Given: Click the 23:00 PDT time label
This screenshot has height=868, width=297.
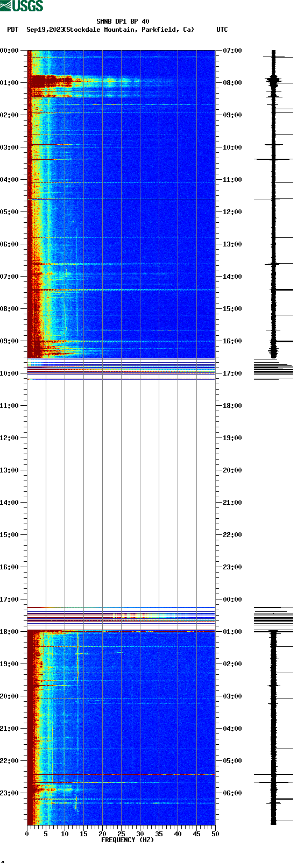Looking at the screenshot, I should pos(9,793).
